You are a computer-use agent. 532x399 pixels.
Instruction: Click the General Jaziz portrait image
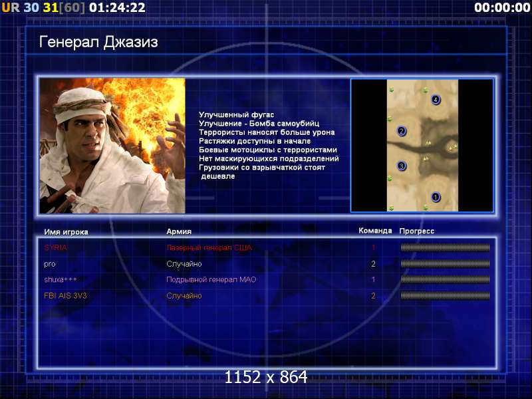pyautogui.click(x=112, y=146)
